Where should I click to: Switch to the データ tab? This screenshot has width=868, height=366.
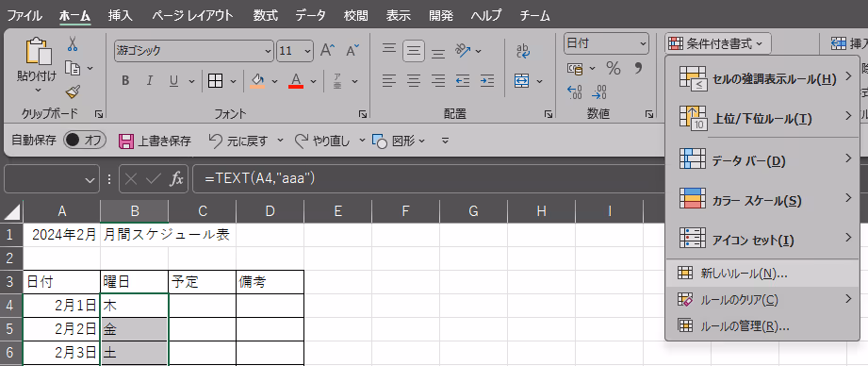point(311,15)
